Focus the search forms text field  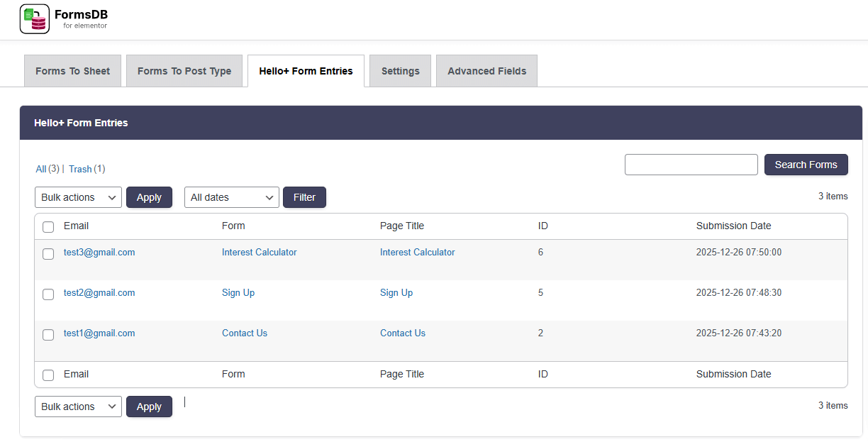[x=691, y=165]
